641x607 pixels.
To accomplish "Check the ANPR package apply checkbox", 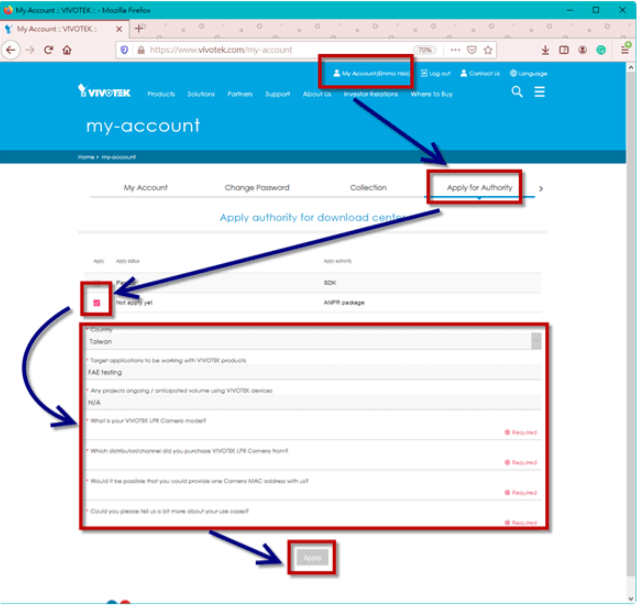I will pyautogui.click(x=98, y=300).
